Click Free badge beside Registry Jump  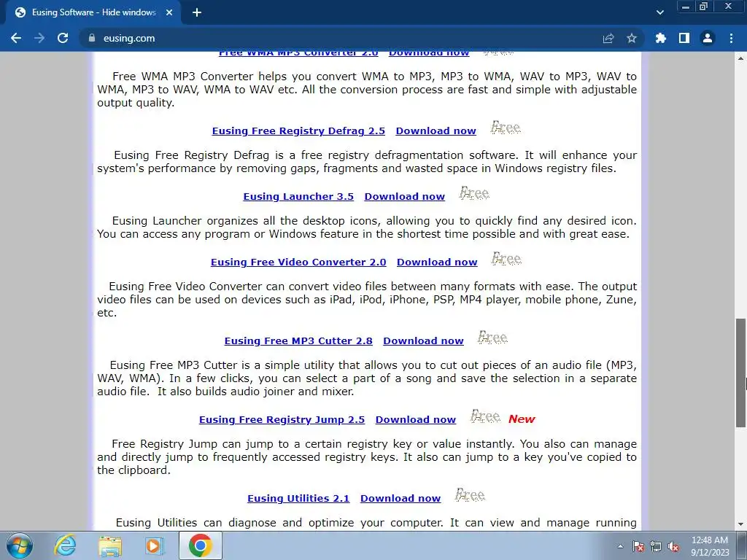pyautogui.click(x=485, y=416)
